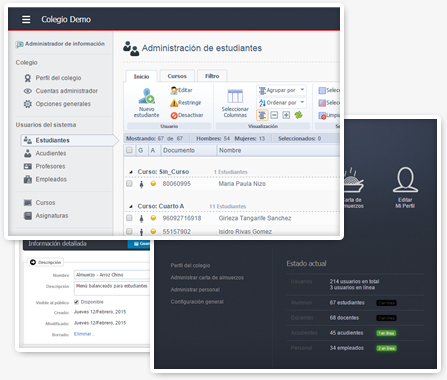
Task: Switch to the Filtro tab
Action: pos(212,76)
